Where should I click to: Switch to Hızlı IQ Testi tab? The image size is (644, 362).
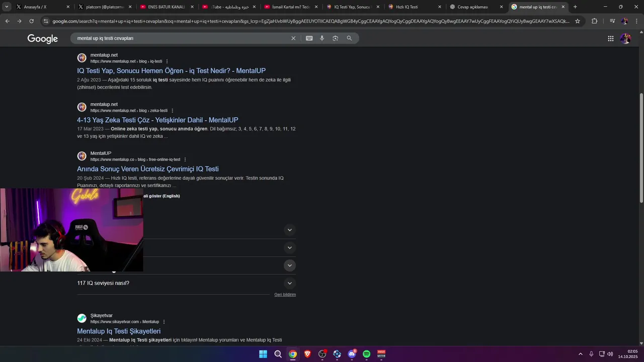pos(415,7)
